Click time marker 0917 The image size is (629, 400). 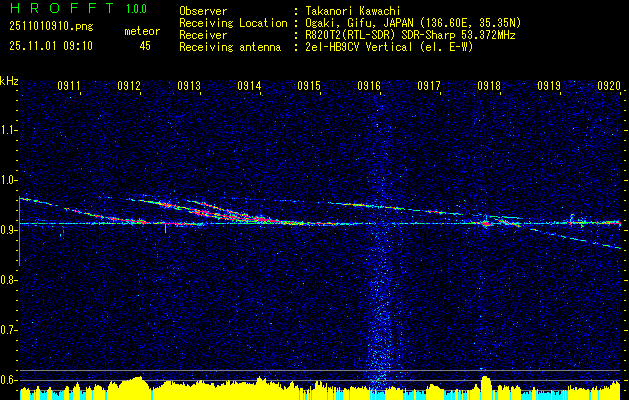click(429, 85)
